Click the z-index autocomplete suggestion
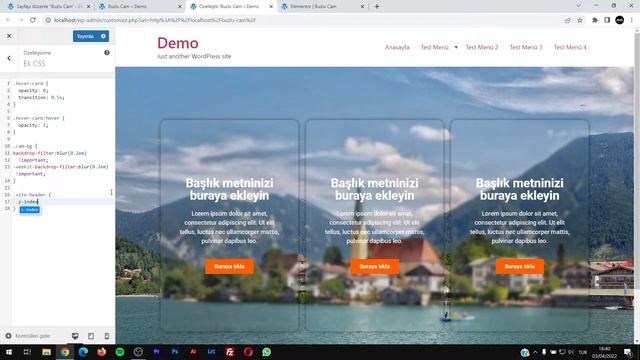The height and width of the screenshot is (360, 640). tap(30, 210)
